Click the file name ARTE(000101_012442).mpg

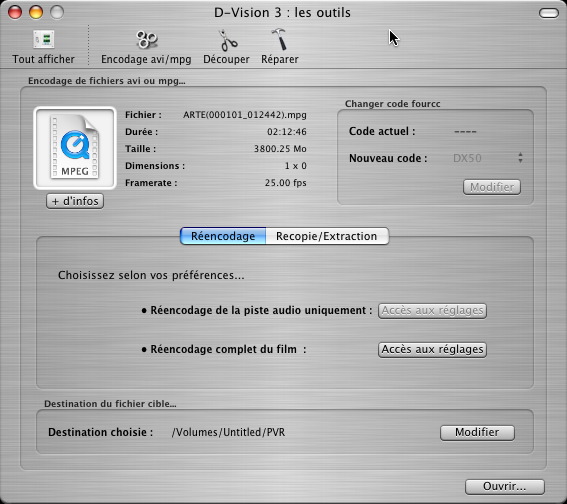(x=245, y=115)
